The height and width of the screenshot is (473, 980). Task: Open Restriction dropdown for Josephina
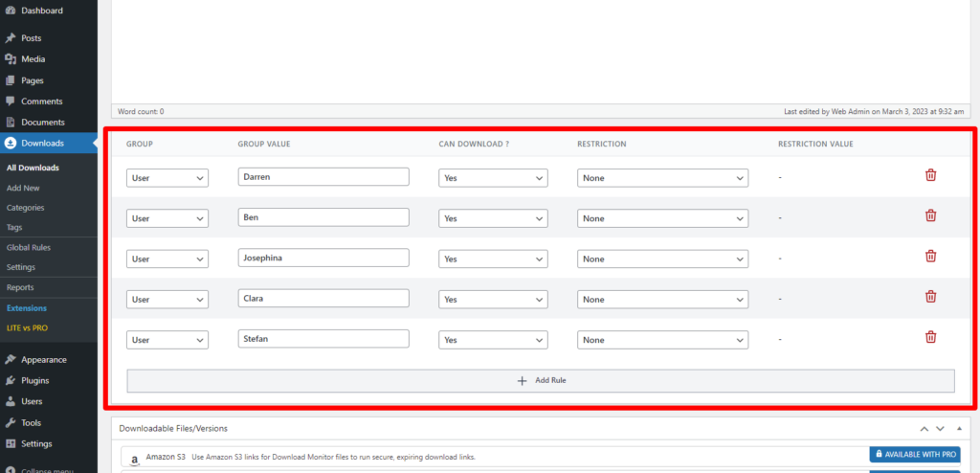662,259
